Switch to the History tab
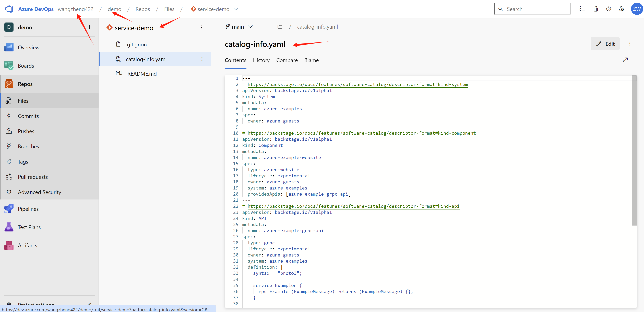 pos(261,60)
